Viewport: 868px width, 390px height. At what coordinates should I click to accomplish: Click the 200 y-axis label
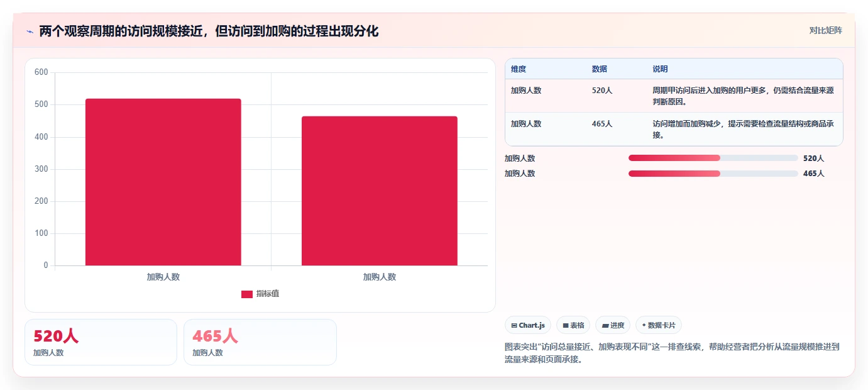point(41,201)
